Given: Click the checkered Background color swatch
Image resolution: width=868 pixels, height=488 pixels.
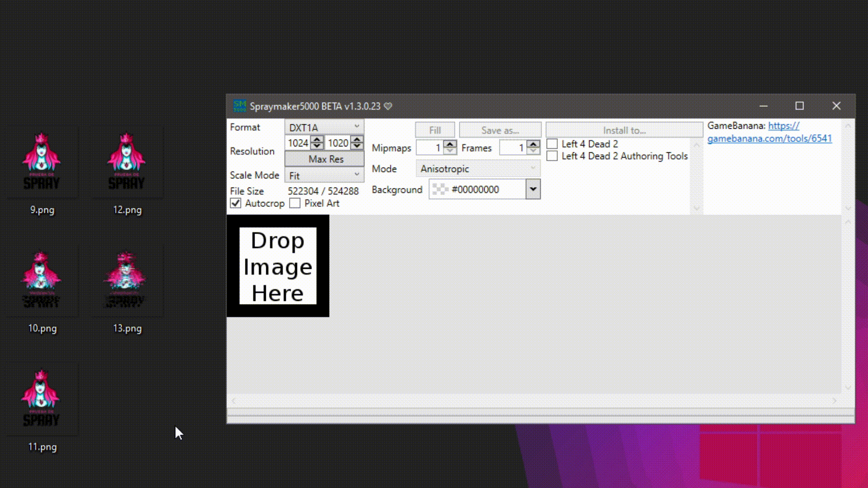Looking at the screenshot, I should point(440,189).
